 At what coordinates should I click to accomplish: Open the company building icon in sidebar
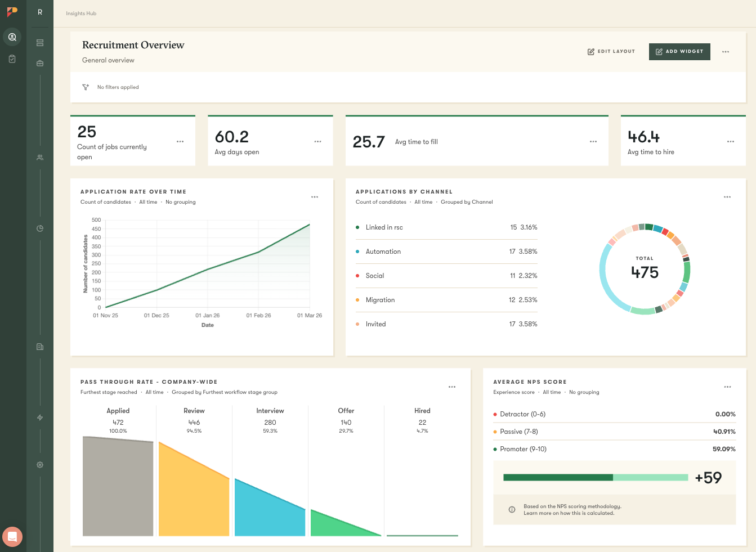[x=39, y=346]
